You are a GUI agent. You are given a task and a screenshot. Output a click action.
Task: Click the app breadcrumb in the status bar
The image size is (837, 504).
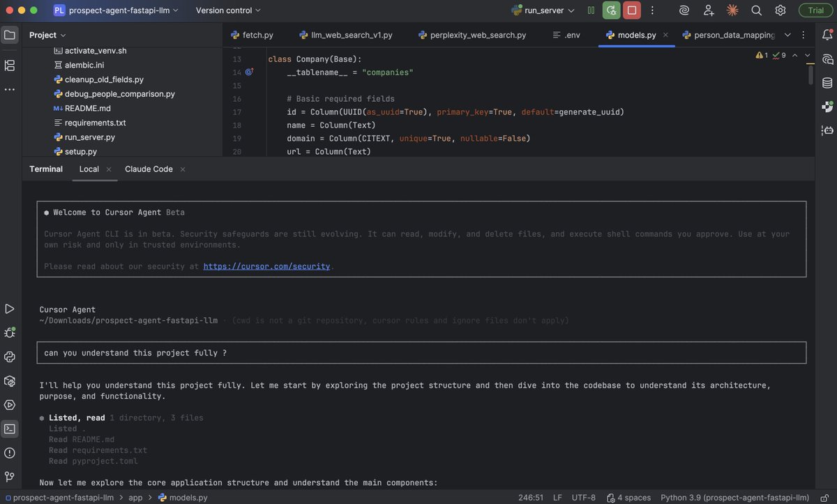[x=135, y=498]
